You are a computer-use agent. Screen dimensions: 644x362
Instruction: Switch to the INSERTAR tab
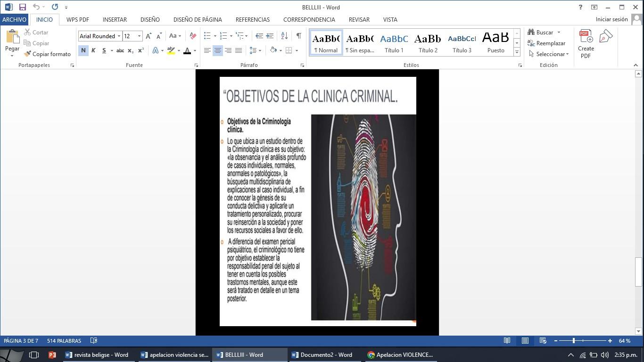(x=115, y=19)
